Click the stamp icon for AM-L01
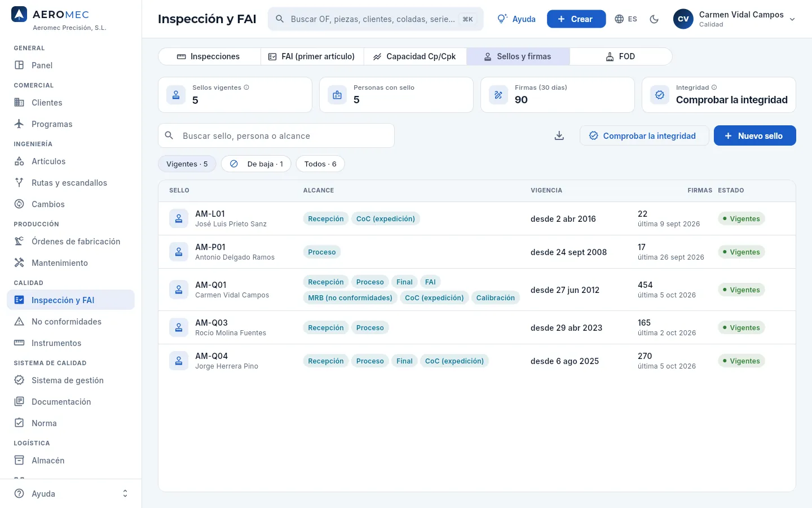Screen dimensions: 812x508 click(x=179, y=219)
